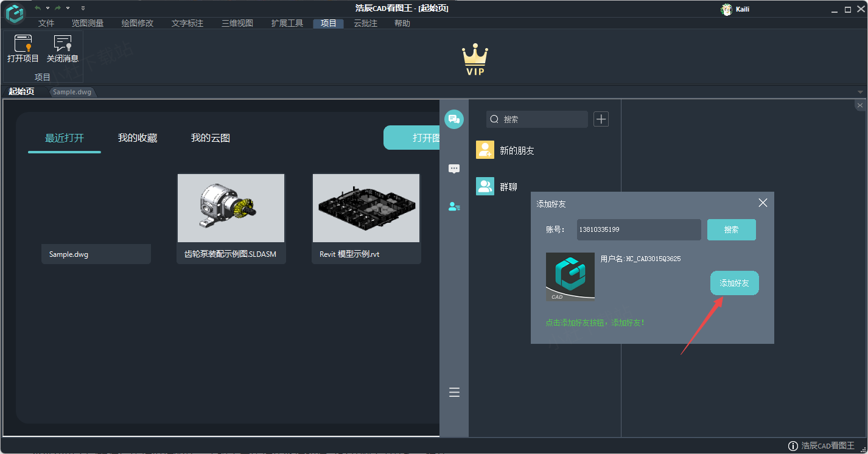Switch to the 起始页 document tab
Viewport: 868px width, 454px height.
click(x=21, y=92)
